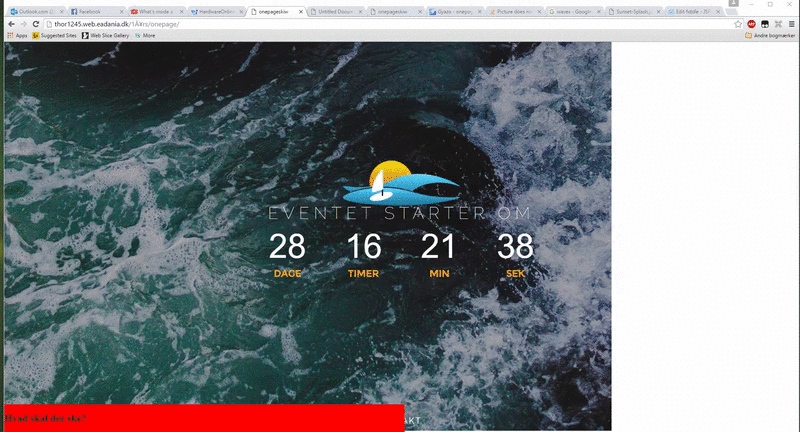The image size is (800, 432).
Task: Close the active onepageskiw tab
Action: pyautogui.click(x=301, y=11)
